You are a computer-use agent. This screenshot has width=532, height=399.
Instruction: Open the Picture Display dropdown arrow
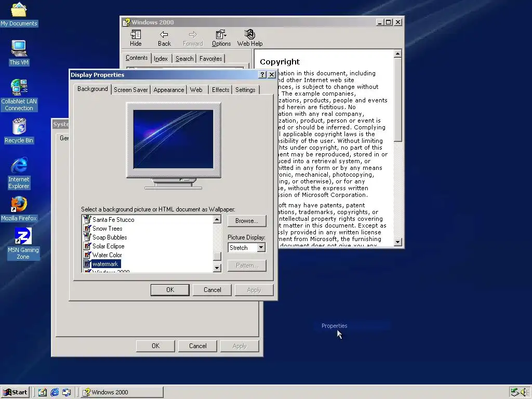click(x=261, y=248)
